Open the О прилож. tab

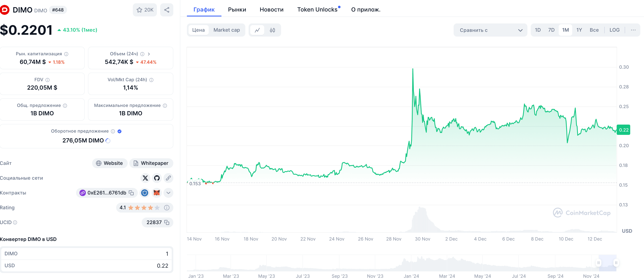366,9
